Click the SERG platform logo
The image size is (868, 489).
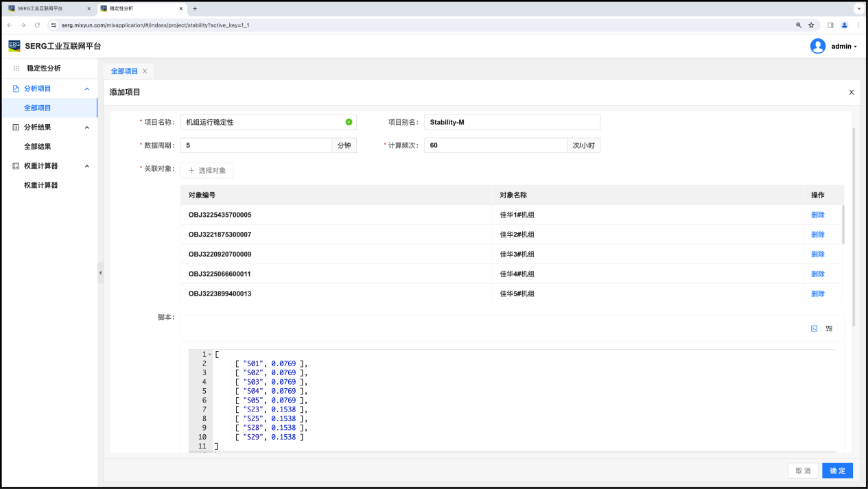coord(14,46)
